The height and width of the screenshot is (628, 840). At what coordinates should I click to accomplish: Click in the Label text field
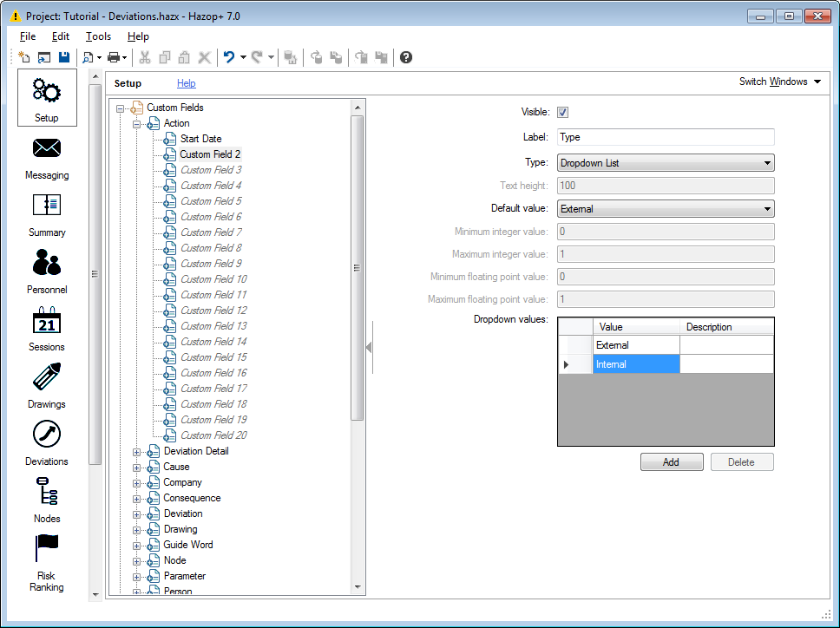click(665, 137)
